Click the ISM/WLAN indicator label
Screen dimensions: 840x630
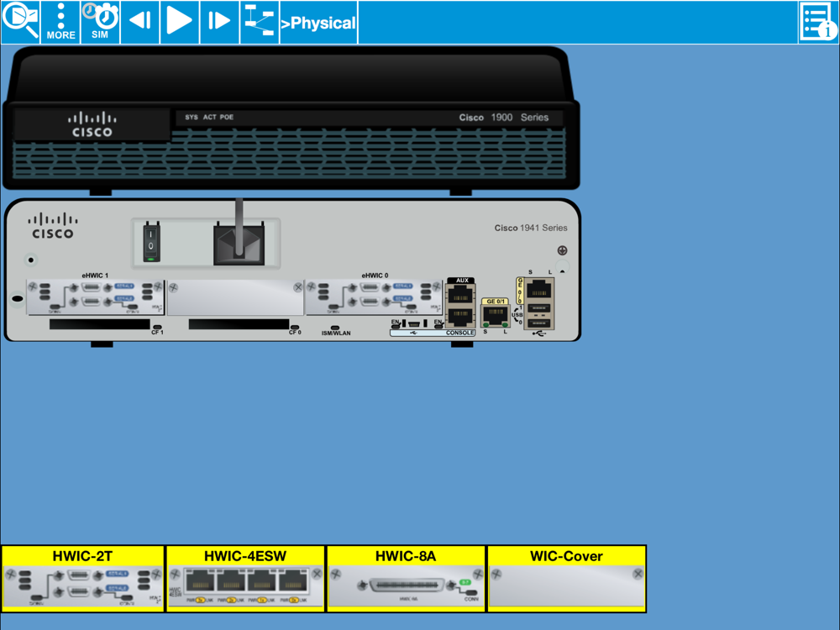click(336, 333)
